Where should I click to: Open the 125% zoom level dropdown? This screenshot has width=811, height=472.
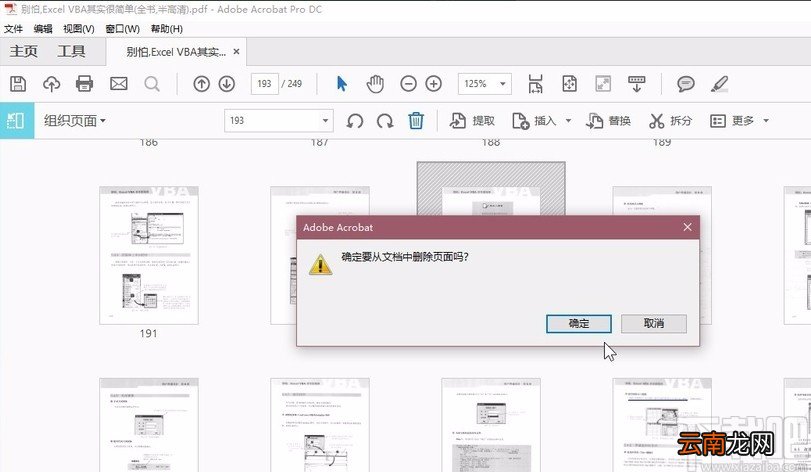click(x=485, y=84)
